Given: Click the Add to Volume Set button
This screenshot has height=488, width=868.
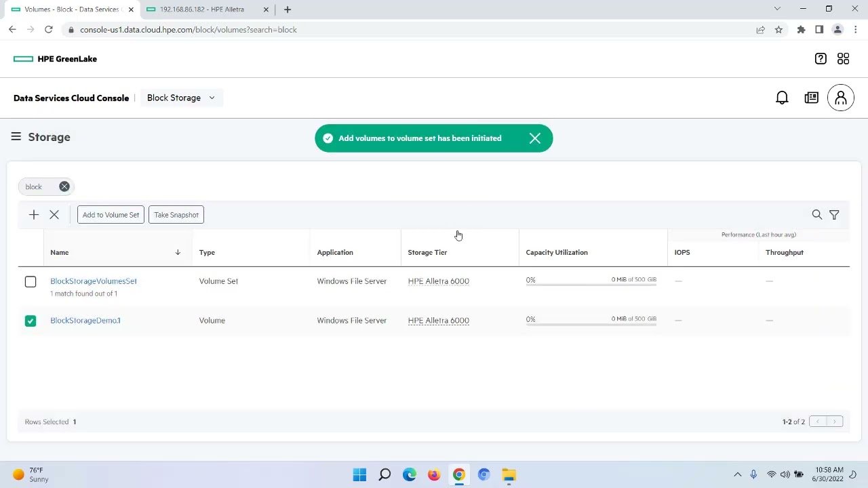Looking at the screenshot, I should point(111,215).
